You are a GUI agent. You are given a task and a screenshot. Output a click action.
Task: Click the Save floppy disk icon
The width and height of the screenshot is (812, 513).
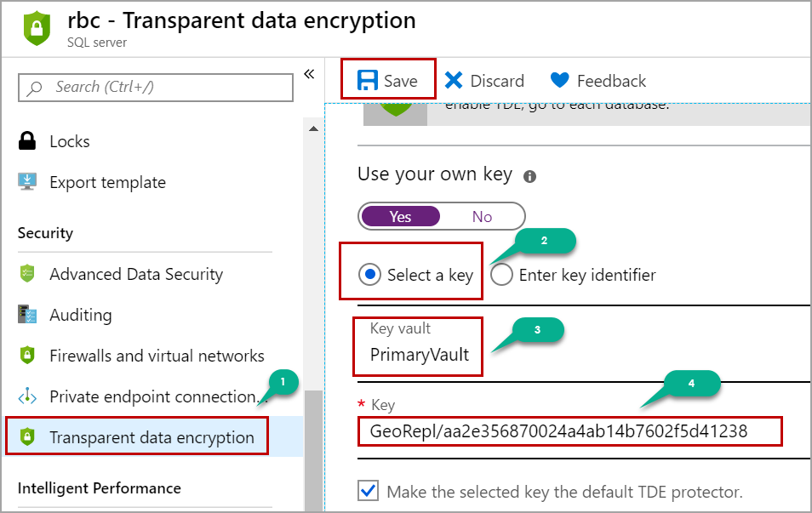[x=367, y=81]
